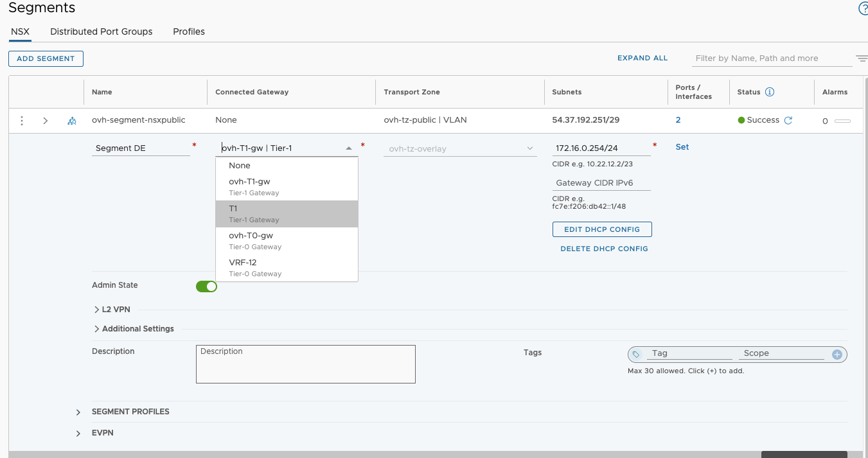This screenshot has height=458, width=868.
Task: Click the filter lines icon
Action: pyautogui.click(x=862, y=58)
